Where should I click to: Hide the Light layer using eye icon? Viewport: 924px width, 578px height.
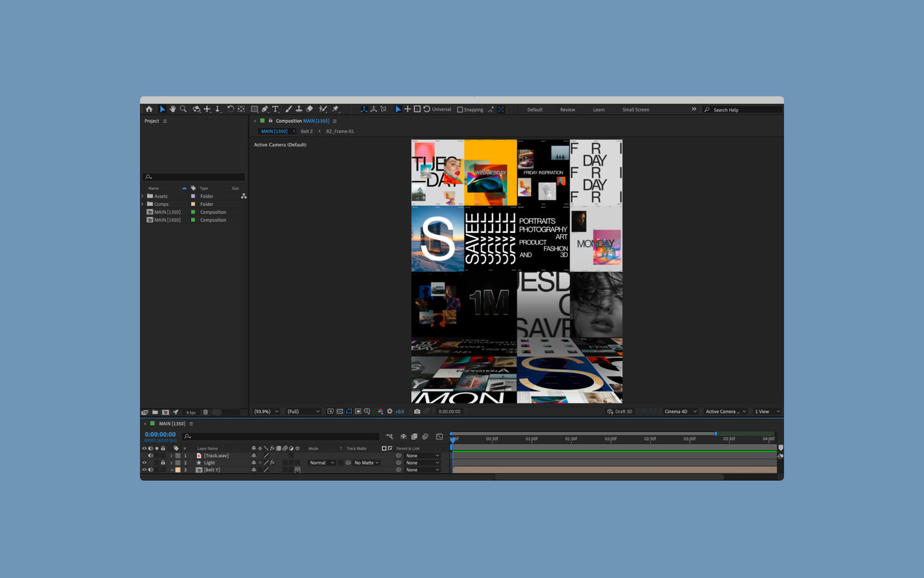click(x=144, y=463)
